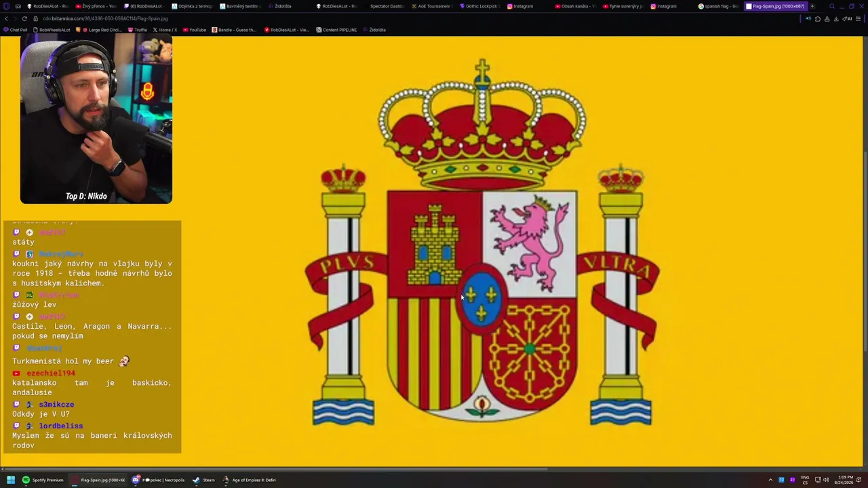Switch to the AoE Tournament tab
Image resolution: width=868 pixels, height=488 pixels.
click(x=433, y=6)
